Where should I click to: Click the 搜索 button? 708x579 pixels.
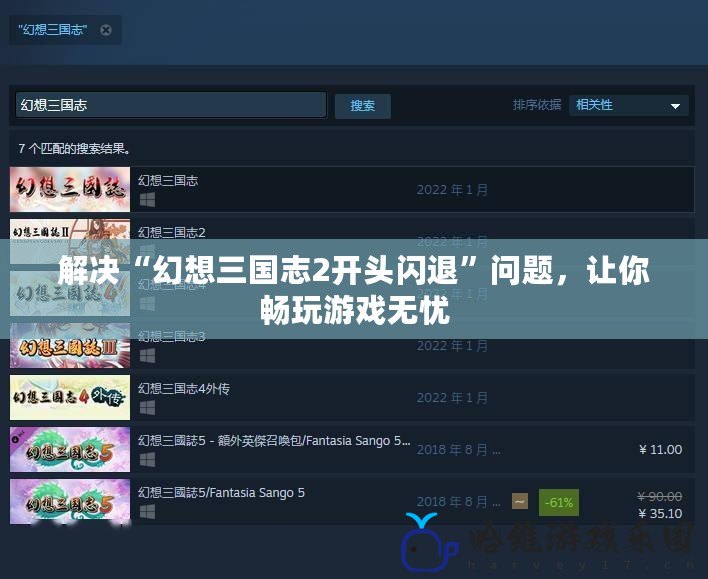tap(363, 106)
